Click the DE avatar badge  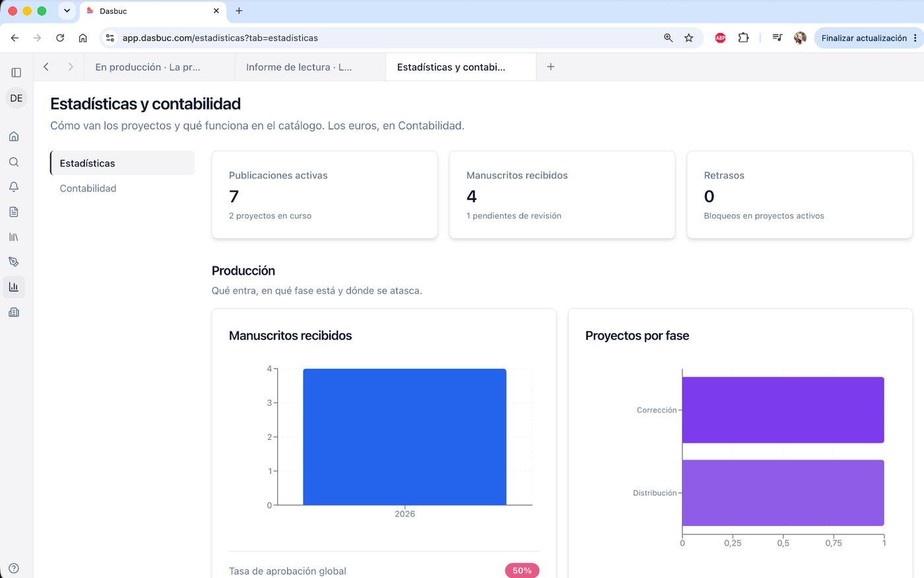coord(16,98)
